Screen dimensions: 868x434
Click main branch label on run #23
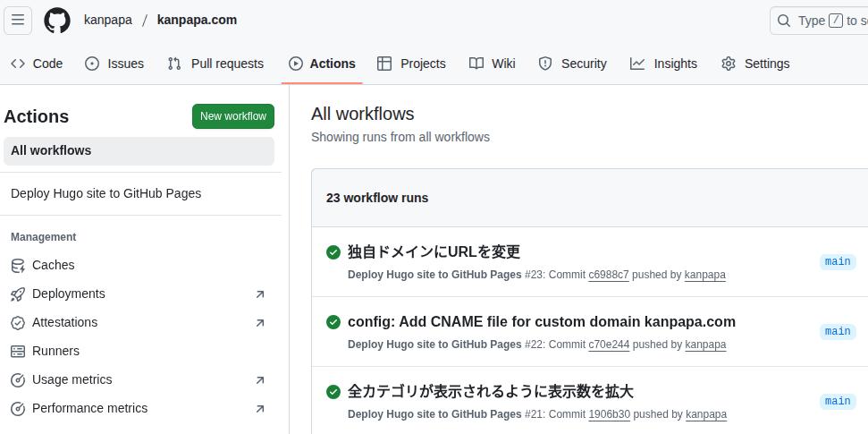pyautogui.click(x=838, y=261)
